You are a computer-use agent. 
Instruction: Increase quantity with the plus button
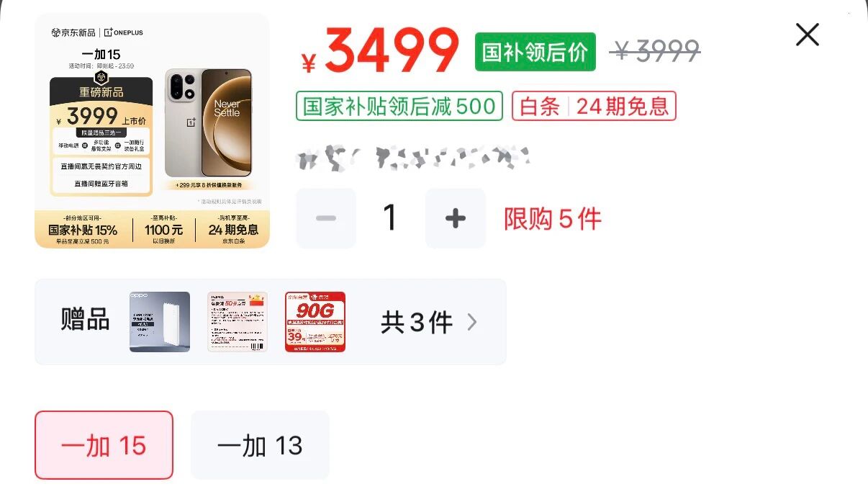click(456, 218)
